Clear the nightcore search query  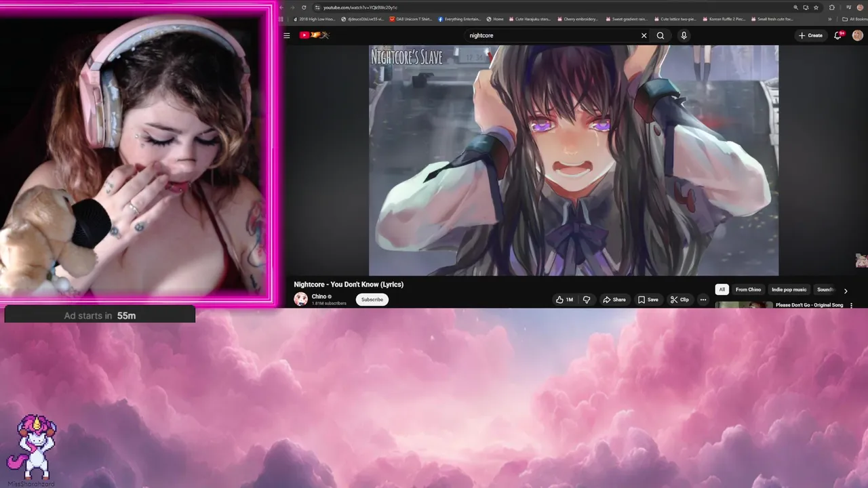(644, 35)
